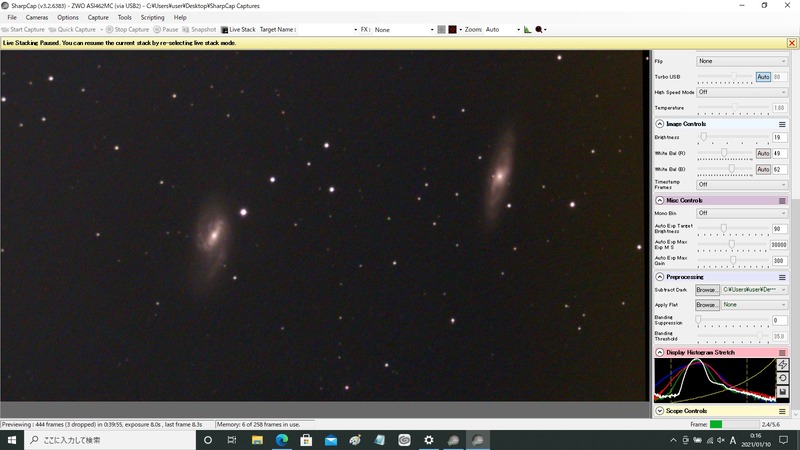Click the muted volume tray icon
This screenshot has height=450, width=800.
pos(721,440)
